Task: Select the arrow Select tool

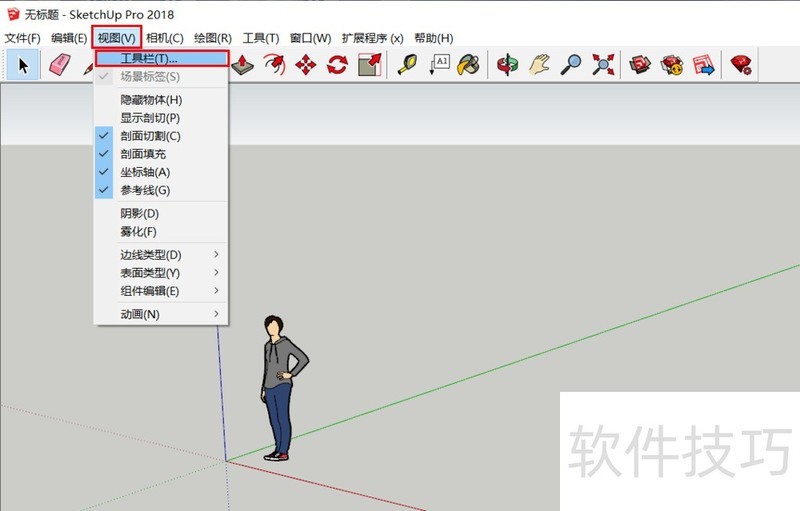Action: [23, 65]
